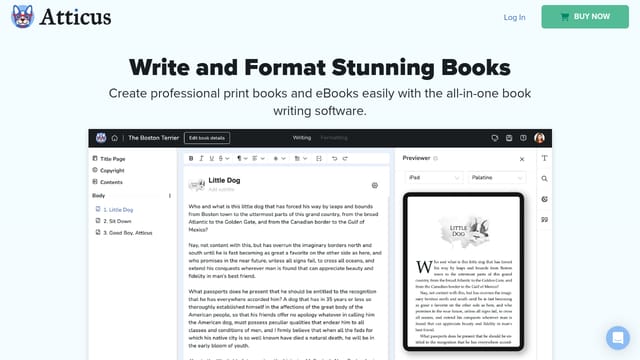Click the iPad book preview
640x360 pixels.
click(x=463, y=271)
